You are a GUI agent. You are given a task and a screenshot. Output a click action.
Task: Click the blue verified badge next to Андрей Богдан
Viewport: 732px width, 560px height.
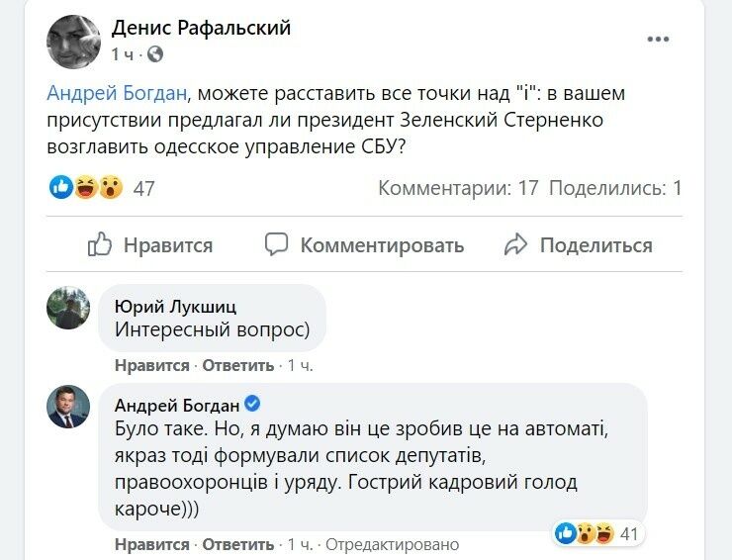252,404
